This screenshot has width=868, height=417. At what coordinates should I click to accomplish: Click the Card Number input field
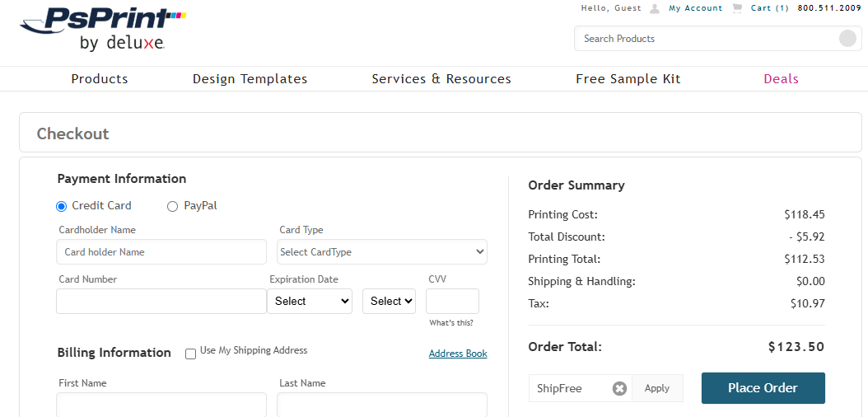click(161, 302)
